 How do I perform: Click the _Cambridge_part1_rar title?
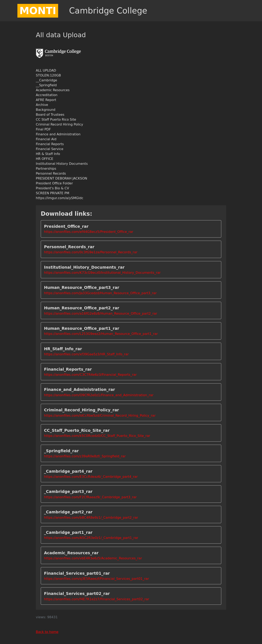[x=68, y=532]
